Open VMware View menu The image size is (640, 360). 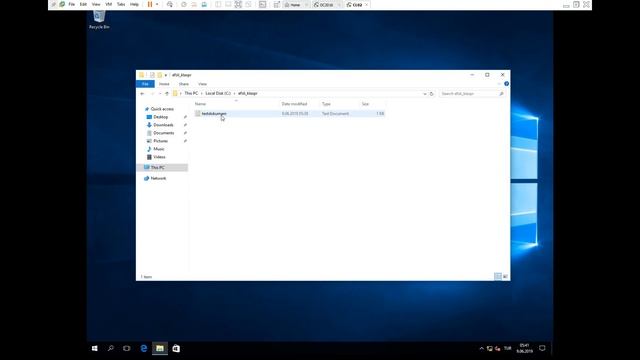(96, 4)
